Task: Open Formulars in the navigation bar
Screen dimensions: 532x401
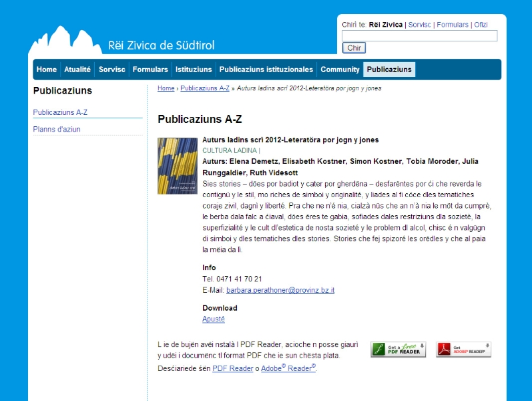Action: (150, 70)
